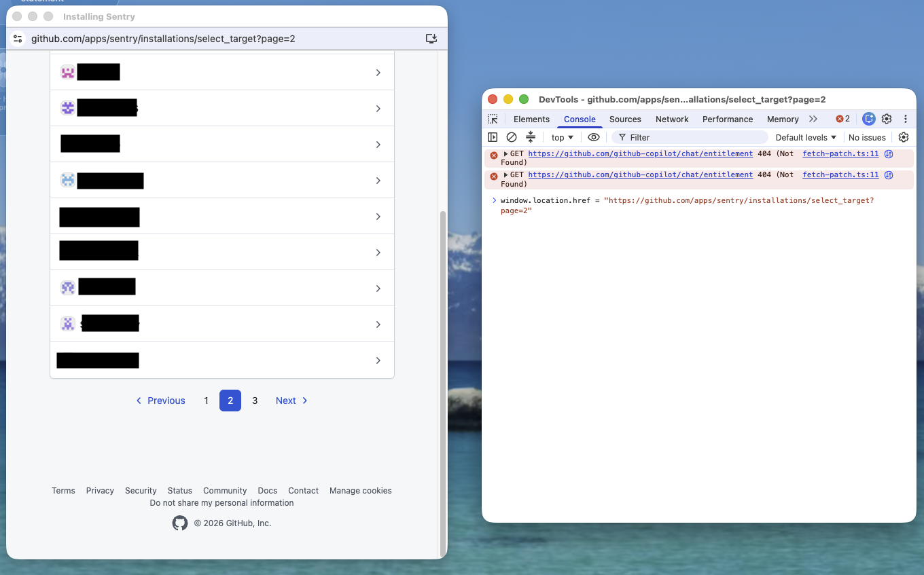Viewport: 924px width, 575px height.
Task: Show more DevTools tabs via double chevron
Action: (x=813, y=119)
